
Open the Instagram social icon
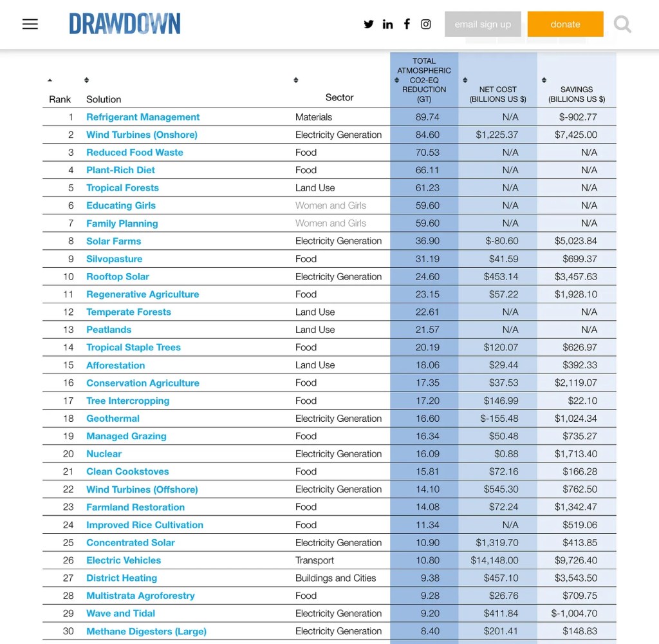[x=426, y=24]
